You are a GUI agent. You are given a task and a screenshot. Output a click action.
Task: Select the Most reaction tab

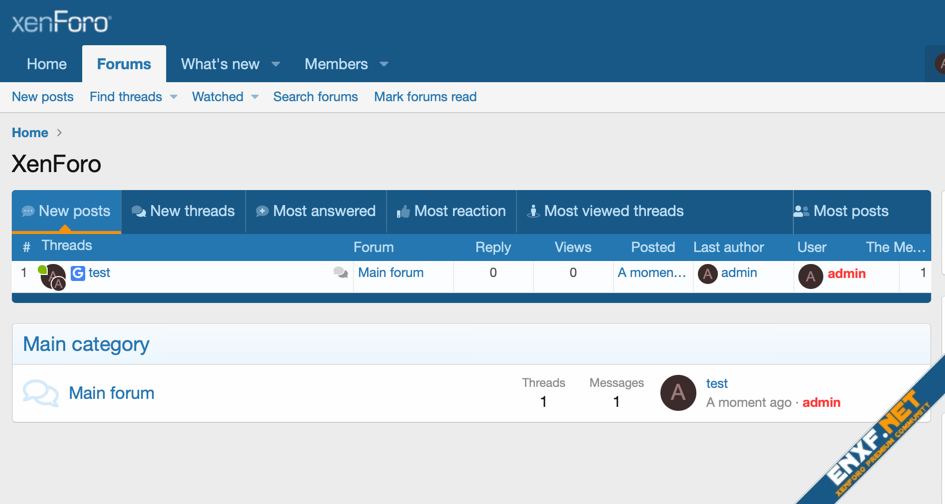451,211
